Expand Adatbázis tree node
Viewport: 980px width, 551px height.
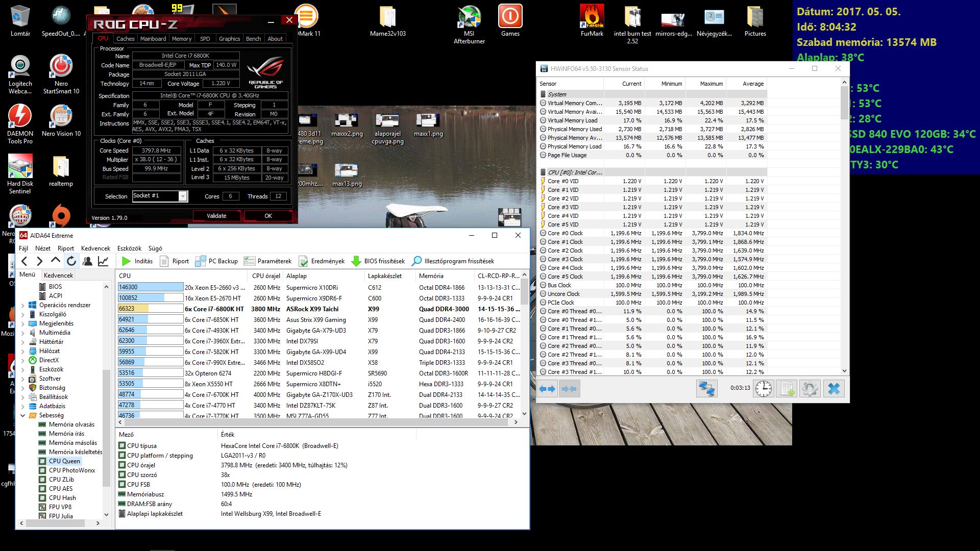[x=22, y=406]
